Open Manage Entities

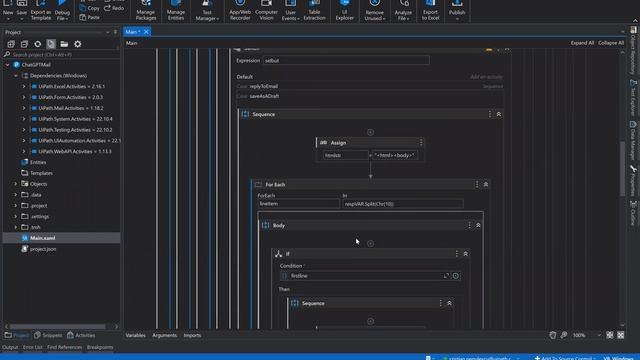[x=176, y=11]
